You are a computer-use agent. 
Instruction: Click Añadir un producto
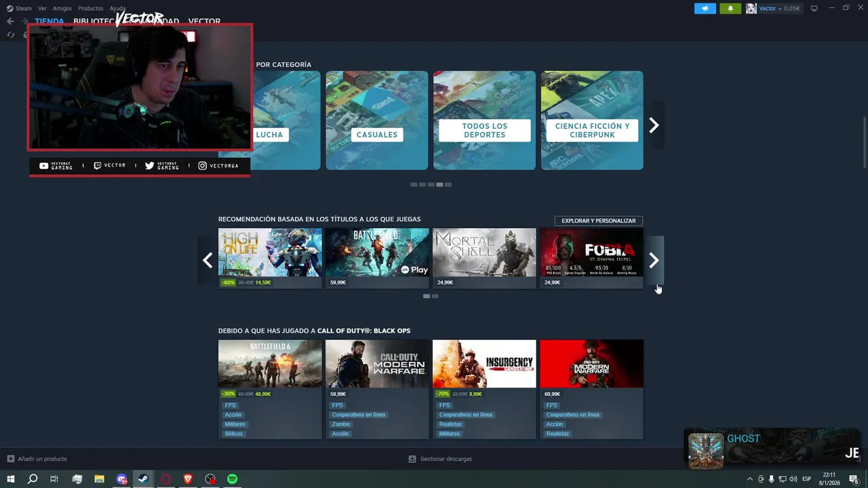coord(42,459)
